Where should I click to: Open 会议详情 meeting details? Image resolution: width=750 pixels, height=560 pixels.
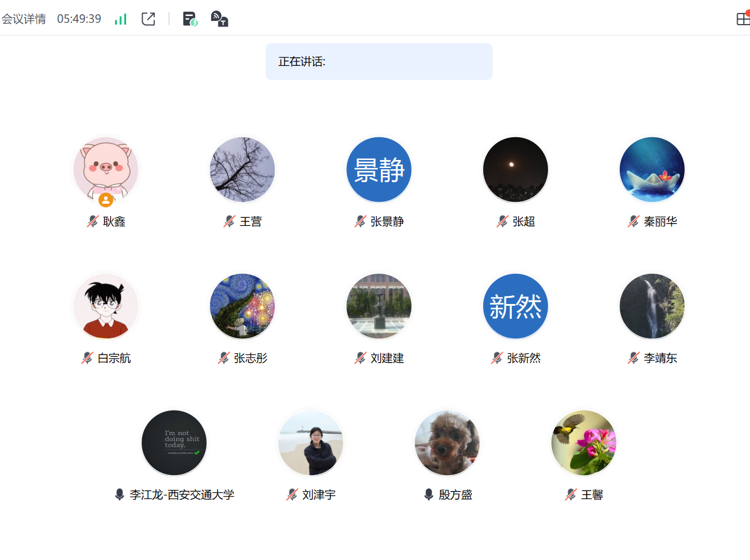point(23,19)
